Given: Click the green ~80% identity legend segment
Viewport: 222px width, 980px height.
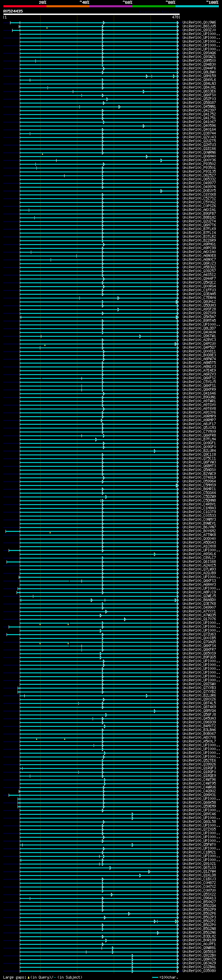Looking at the screenshot, I should click(x=154, y=6).
